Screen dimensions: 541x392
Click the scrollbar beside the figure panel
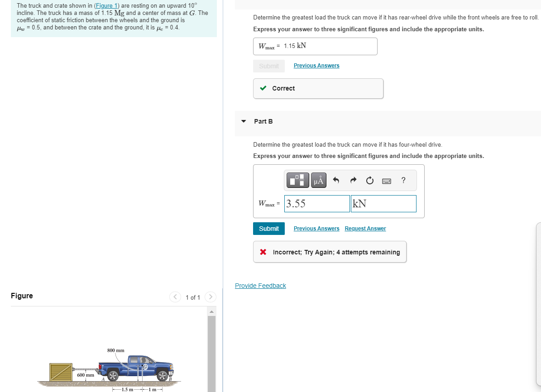coord(212,353)
